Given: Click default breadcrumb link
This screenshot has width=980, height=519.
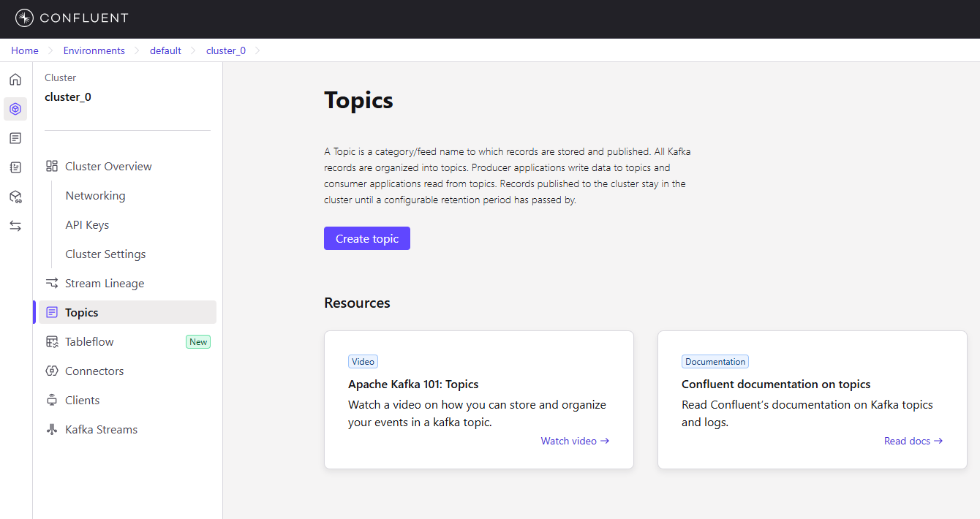Looking at the screenshot, I should click(165, 50).
